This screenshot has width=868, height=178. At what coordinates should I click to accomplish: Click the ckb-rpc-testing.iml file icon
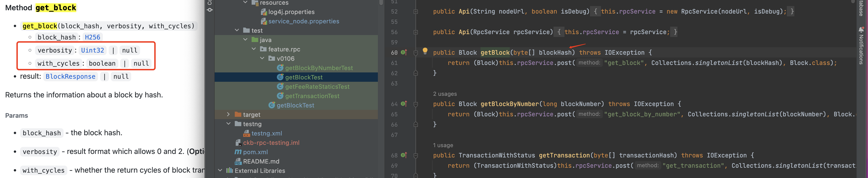[x=238, y=143]
